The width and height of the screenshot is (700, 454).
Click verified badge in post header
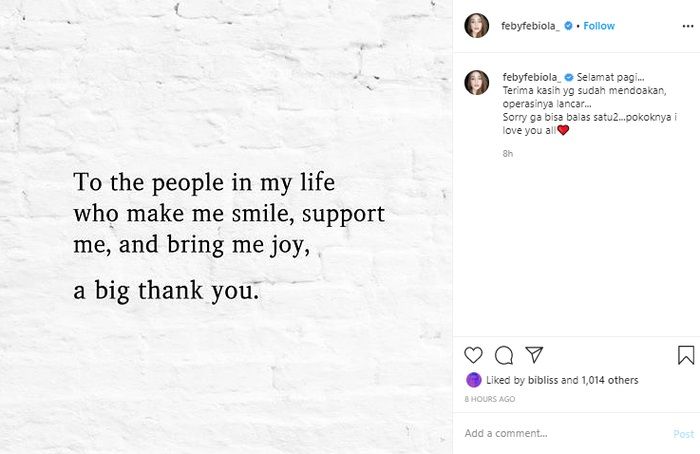tap(569, 26)
